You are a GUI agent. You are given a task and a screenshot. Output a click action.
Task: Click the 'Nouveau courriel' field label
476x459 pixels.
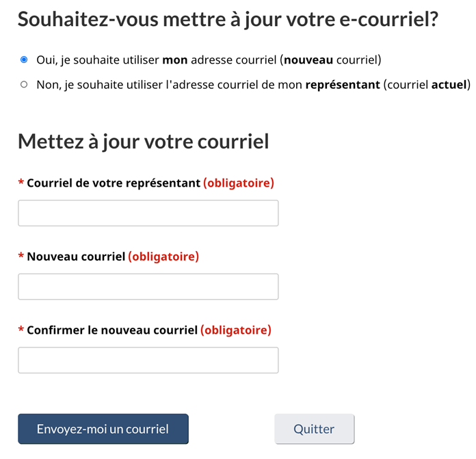click(x=76, y=257)
